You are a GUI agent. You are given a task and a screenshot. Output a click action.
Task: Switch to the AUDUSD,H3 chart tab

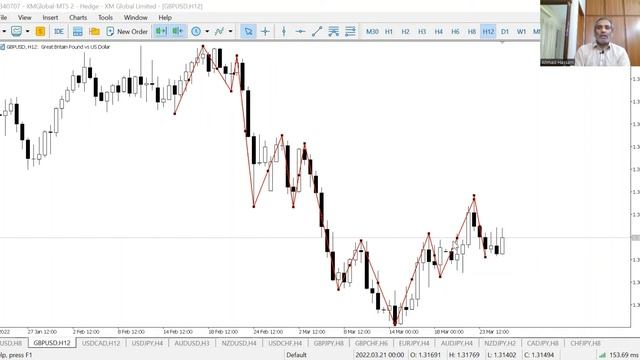click(192, 343)
